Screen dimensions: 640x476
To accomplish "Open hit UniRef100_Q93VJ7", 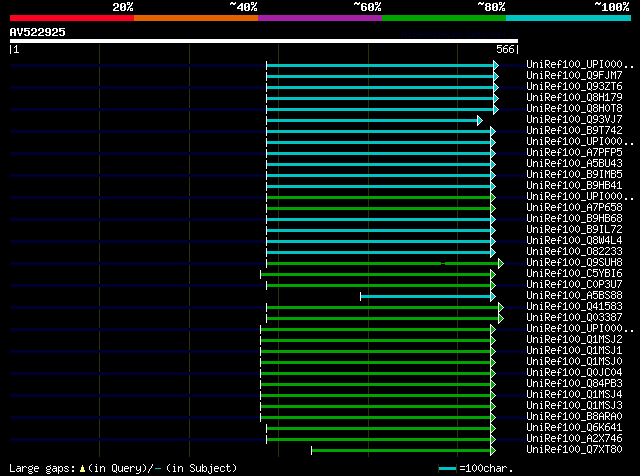I will pyautogui.click(x=574, y=120).
